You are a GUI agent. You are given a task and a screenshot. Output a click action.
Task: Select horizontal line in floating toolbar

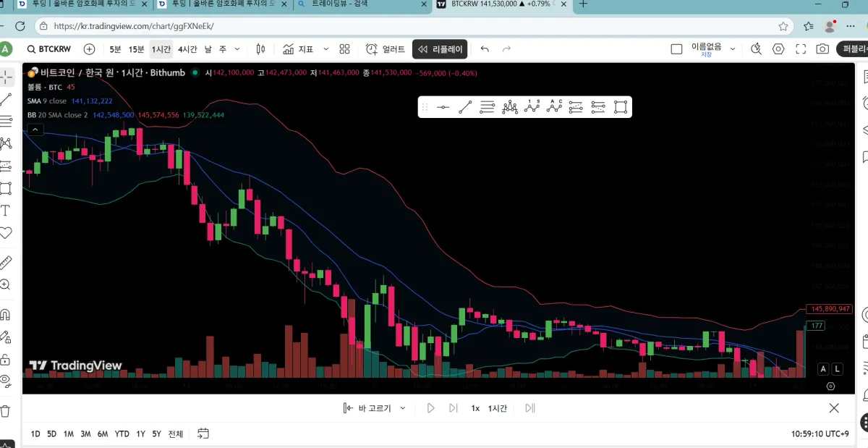[443, 107]
